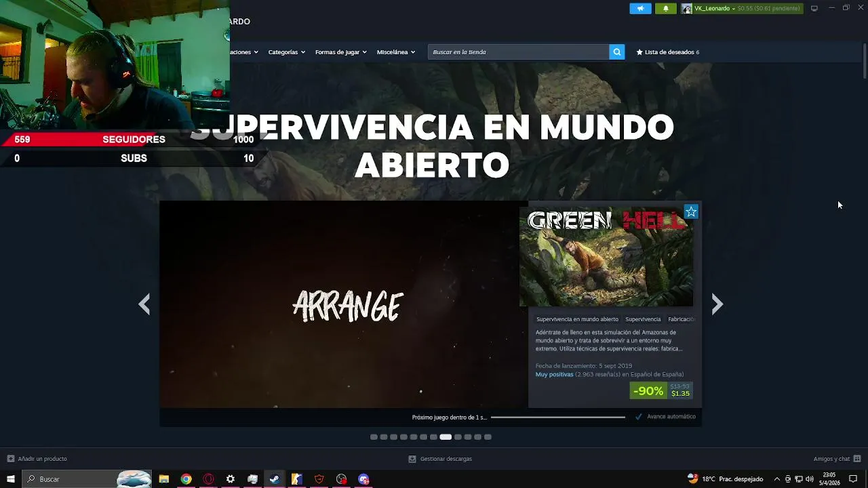Open the notifications bell
Screen dimensions: 868x488
[x=666, y=8]
